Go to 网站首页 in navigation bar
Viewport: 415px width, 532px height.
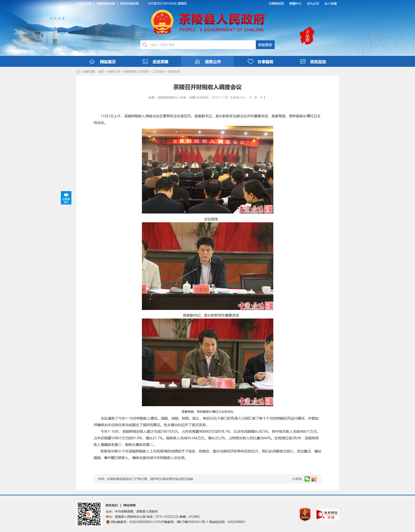point(102,61)
